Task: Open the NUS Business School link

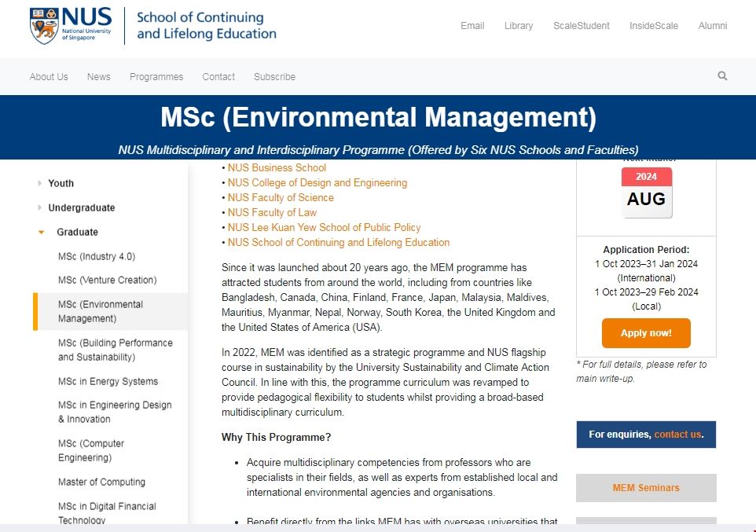Action: (x=277, y=167)
